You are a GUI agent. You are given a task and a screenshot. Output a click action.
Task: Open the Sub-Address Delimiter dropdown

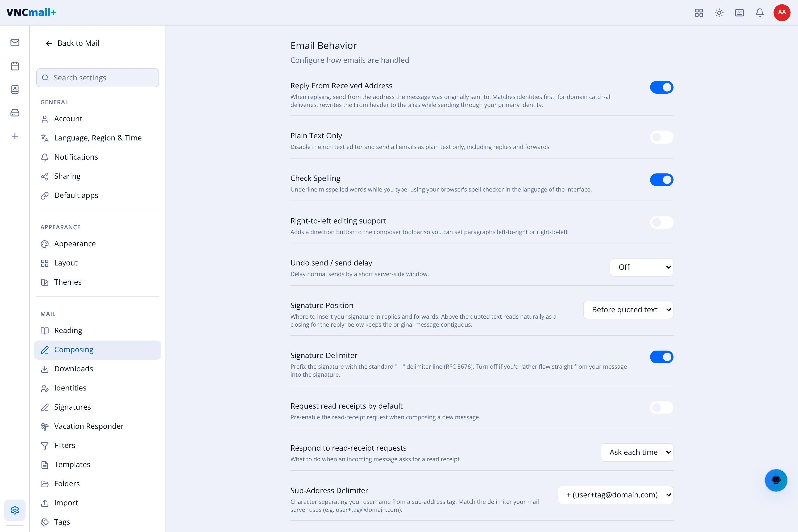[616, 495]
